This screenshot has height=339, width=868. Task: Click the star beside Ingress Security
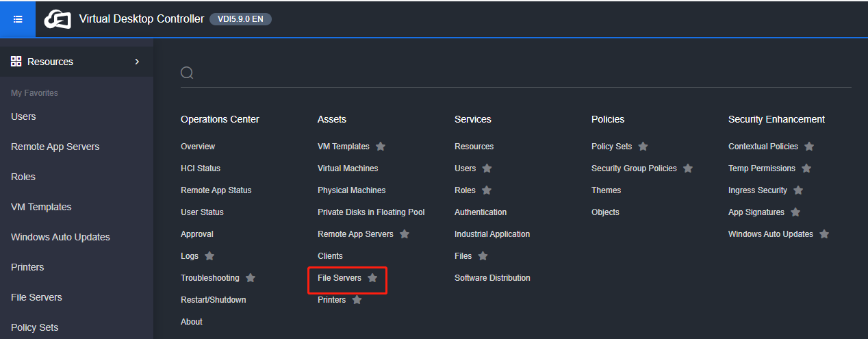click(x=798, y=190)
